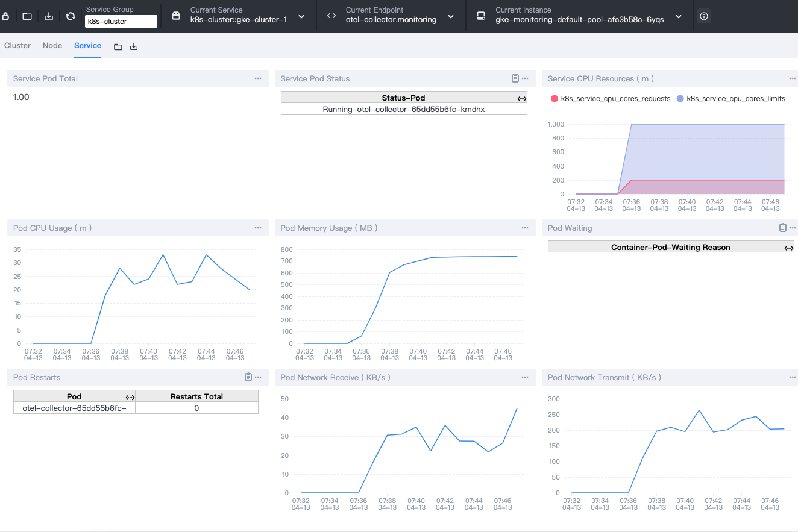Refresh the dashboard with the reload icon
The image size is (798, 532).
point(71,16)
